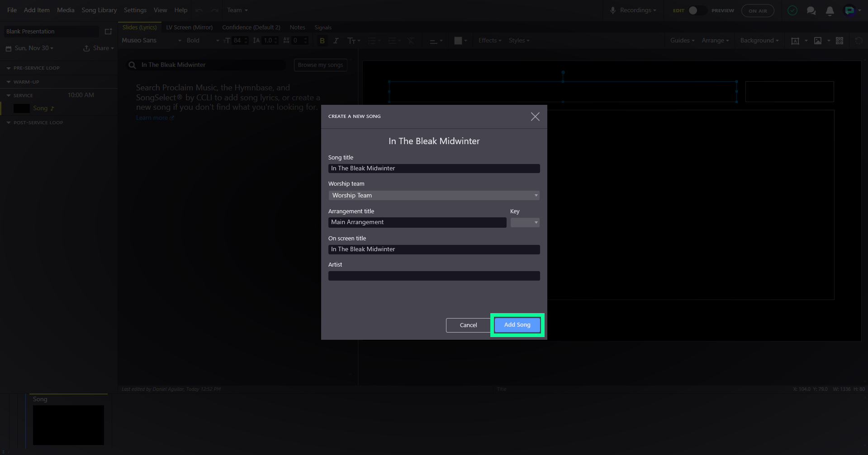This screenshot has height=455, width=868.
Task: Open the Worship team dropdown
Action: 434,196
